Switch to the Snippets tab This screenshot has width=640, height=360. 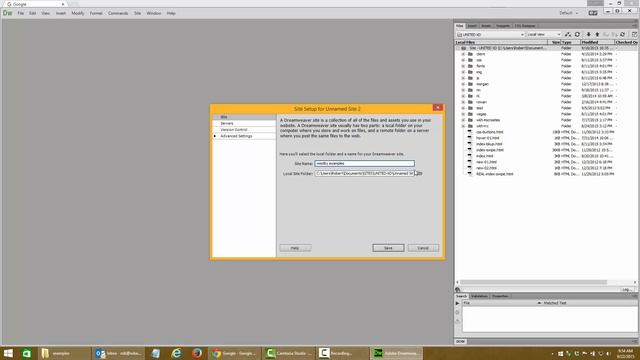(503, 26)
